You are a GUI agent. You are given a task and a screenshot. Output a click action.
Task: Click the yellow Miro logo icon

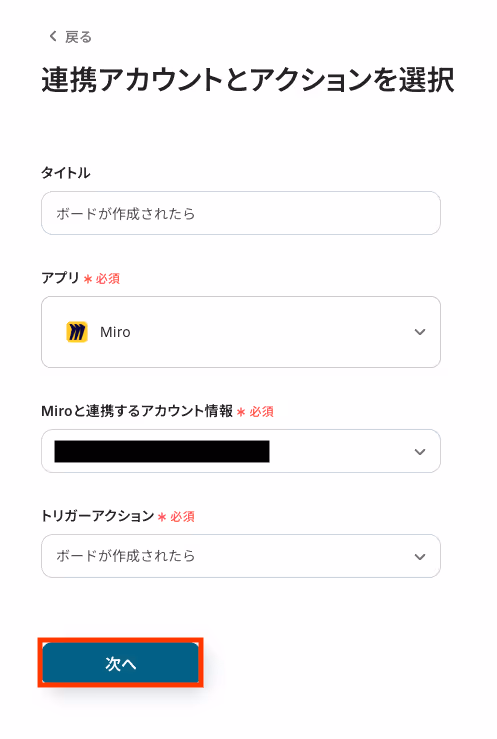[x=77, y=332]
